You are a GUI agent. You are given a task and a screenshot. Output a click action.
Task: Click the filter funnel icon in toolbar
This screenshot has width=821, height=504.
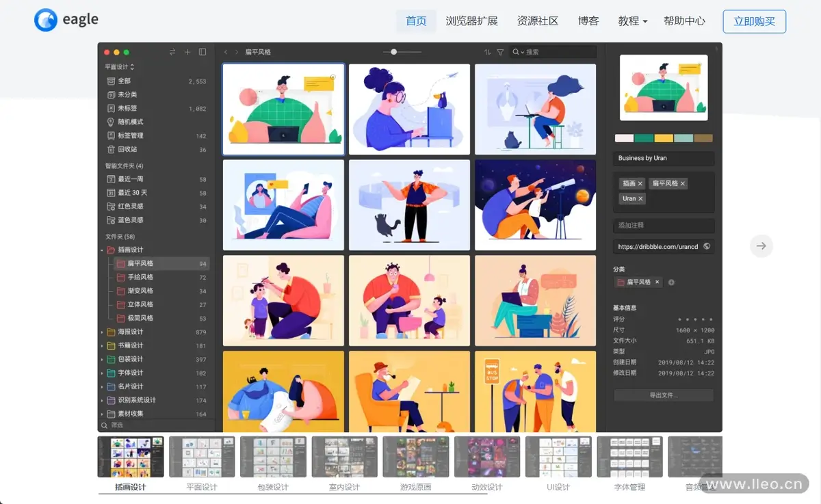(x=500, y=52)
